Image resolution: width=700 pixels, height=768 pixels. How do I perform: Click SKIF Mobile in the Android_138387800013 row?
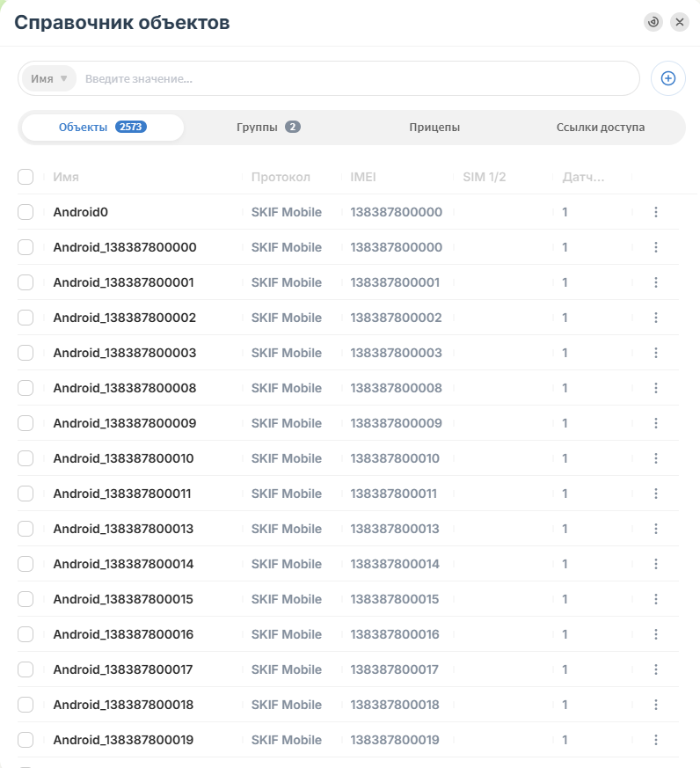(287, 529)
